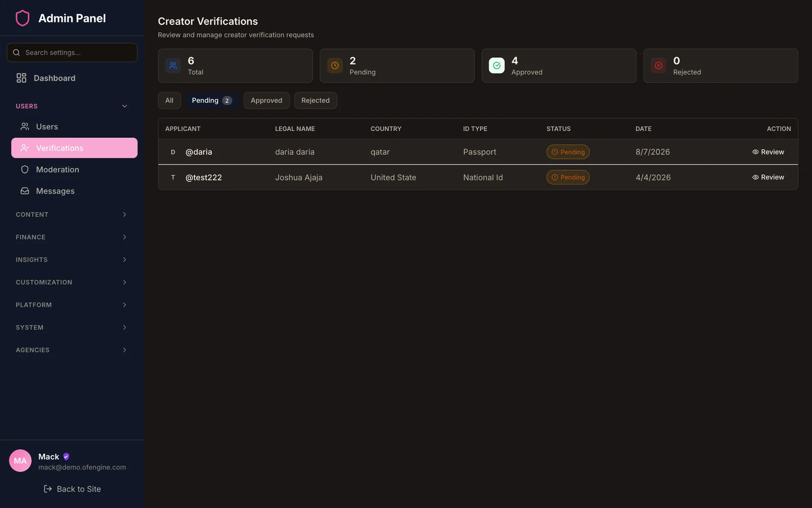Viewport: 812px width, 508px height.
Task: Click the Approved checkmark card icon
Action: coord(497,66)
